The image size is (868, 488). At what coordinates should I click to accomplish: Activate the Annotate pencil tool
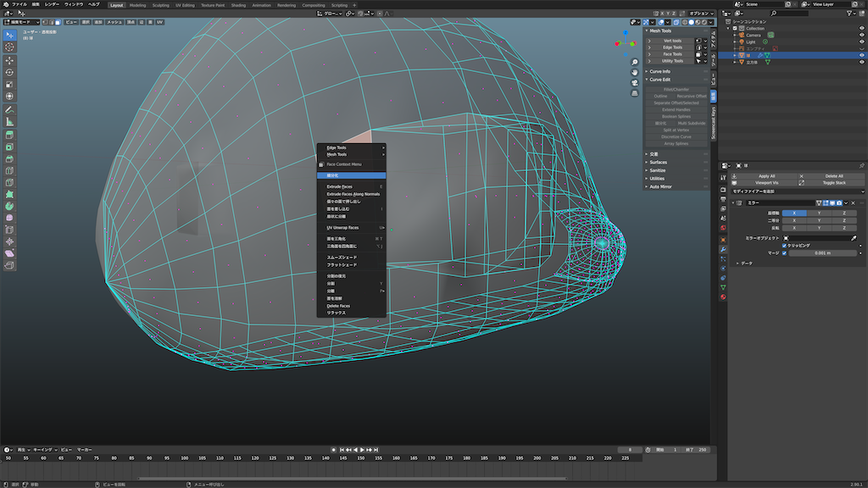click(x=9, y=110)
